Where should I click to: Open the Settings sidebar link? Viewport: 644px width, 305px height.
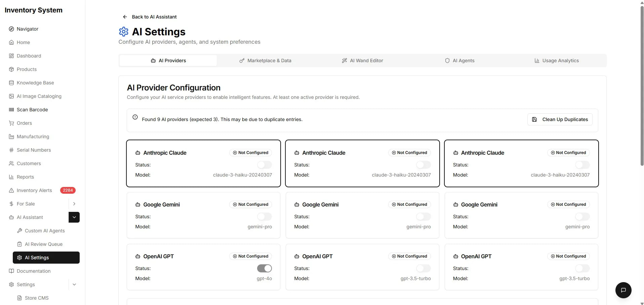26,284
